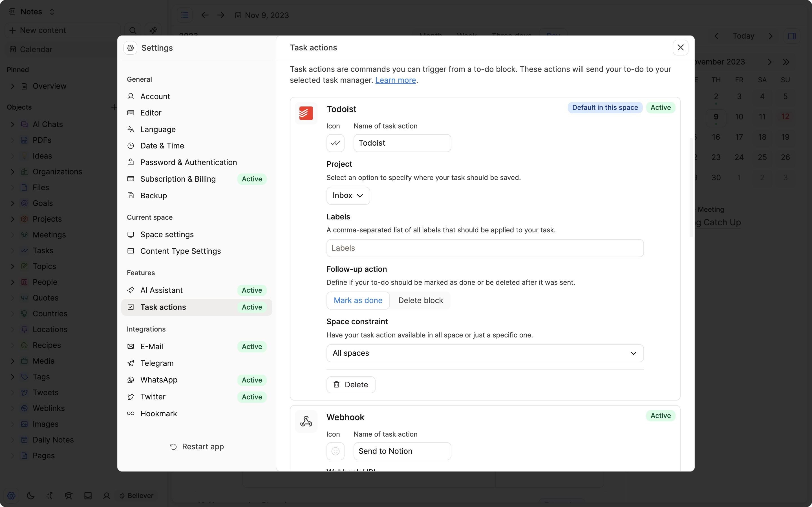Open the AI assistant sparkle icon
The width and height of the screenshot is (812, 507).
pyautogui.click(x=153, y=30)
